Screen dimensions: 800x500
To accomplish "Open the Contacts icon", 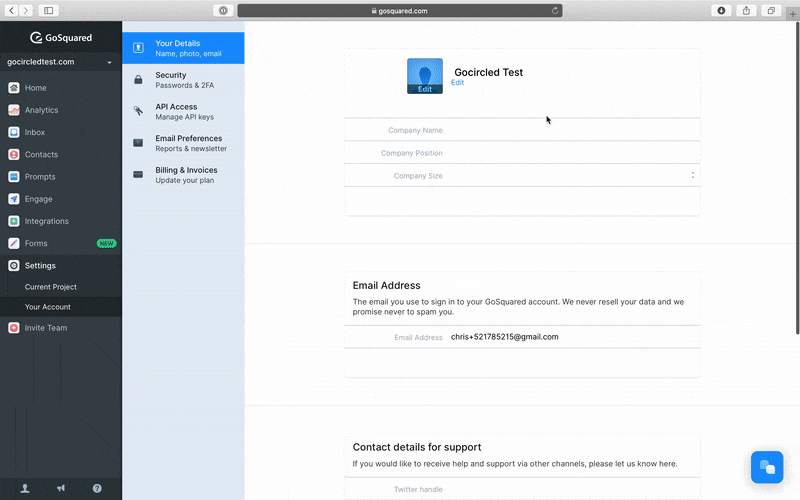I will coord(14,154).
